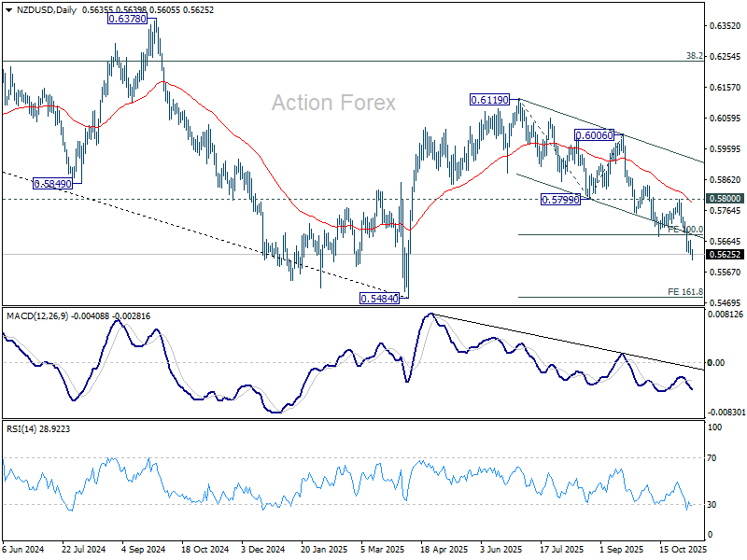The width and height of the screenshot is (747, 560).
Task: Select the 3 Dec 2024 date marker
Action: coord(263,550)
